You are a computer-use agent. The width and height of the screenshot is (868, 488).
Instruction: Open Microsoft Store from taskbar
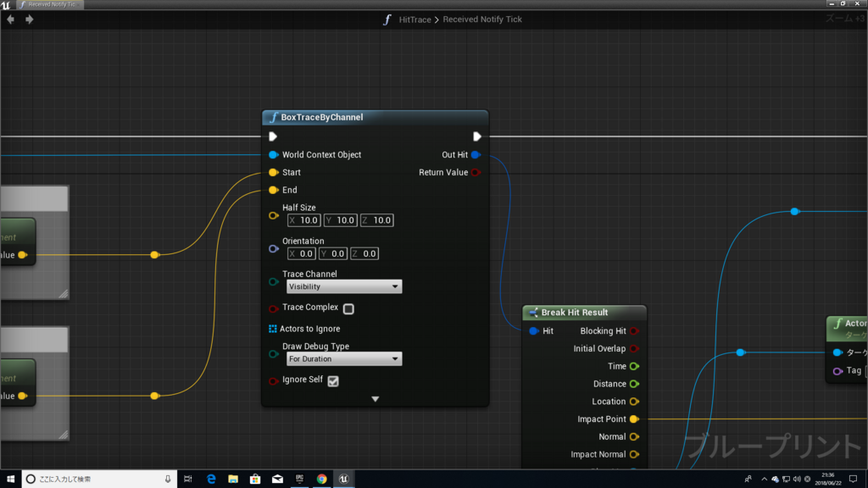pyautogui.click(x=255, y=480)
